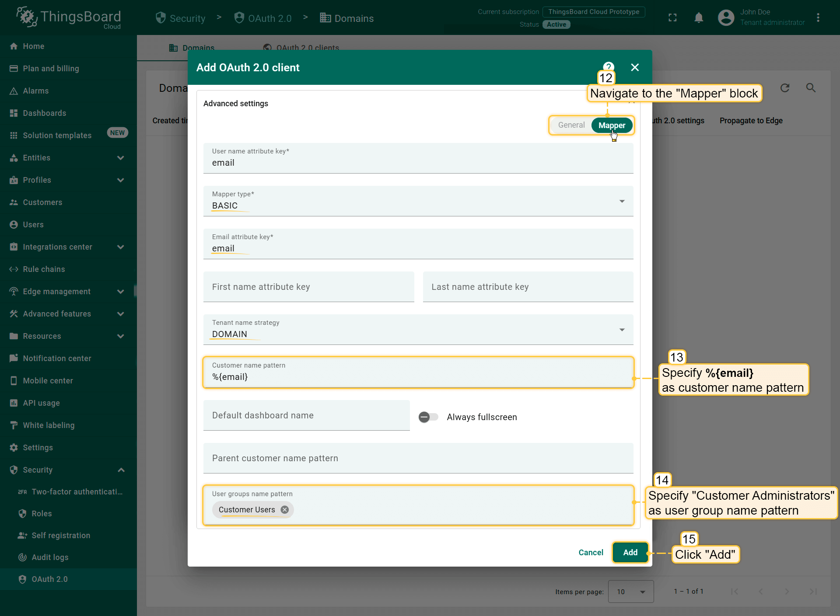Click the Add button
This screenshot has height=616, width=840.
pos(630,553)
